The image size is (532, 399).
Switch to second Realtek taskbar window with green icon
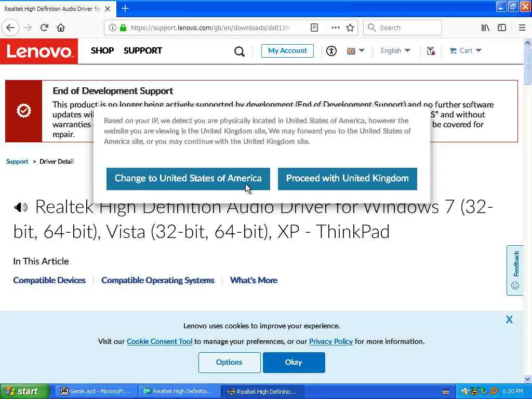tap(179, 392)
